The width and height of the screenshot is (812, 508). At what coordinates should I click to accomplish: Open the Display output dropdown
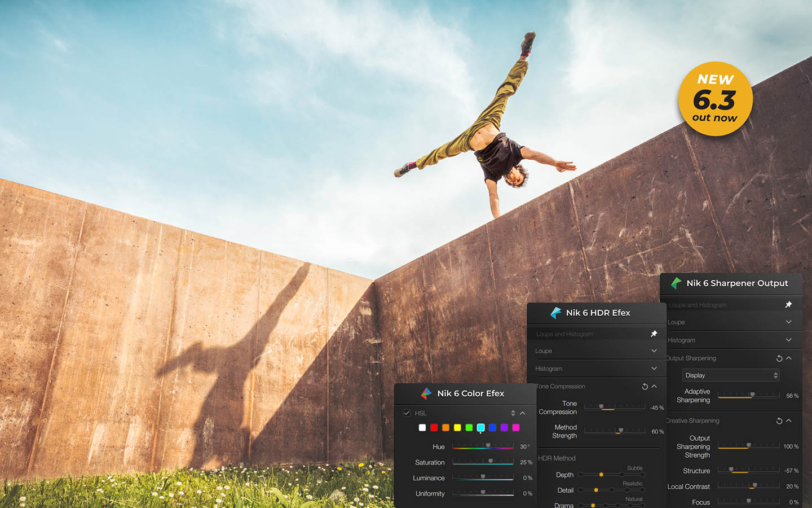point(731,375)
